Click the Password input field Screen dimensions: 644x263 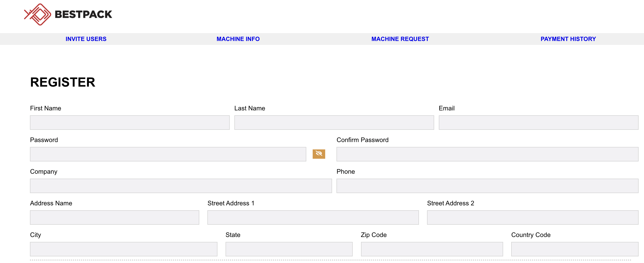click(x=168, y=154)
